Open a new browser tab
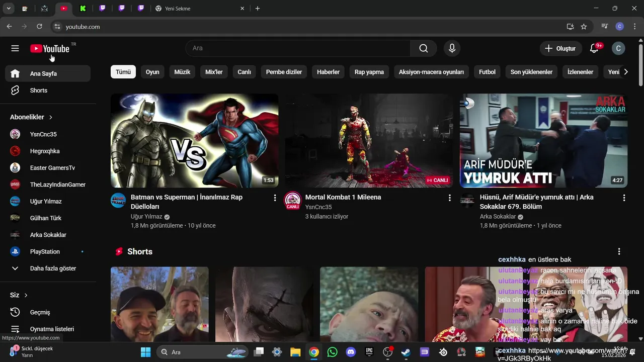This screenshot has width=644, height=362. [258, 9]
